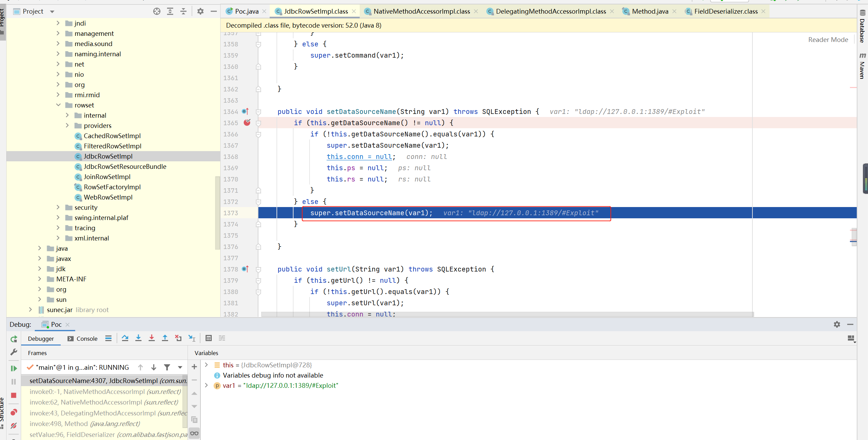Click the Step Over debugger icon
This screenshot has height=440, width=868.
(x=125, y=338)
